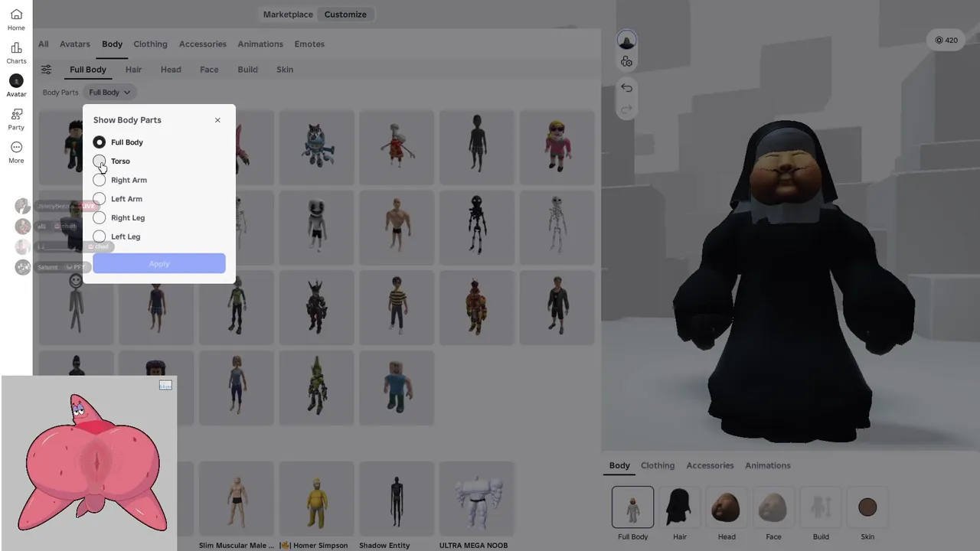Screen dimensions: 980x551
Task: Switch to the Customize tab
Action: coord(345,15)
